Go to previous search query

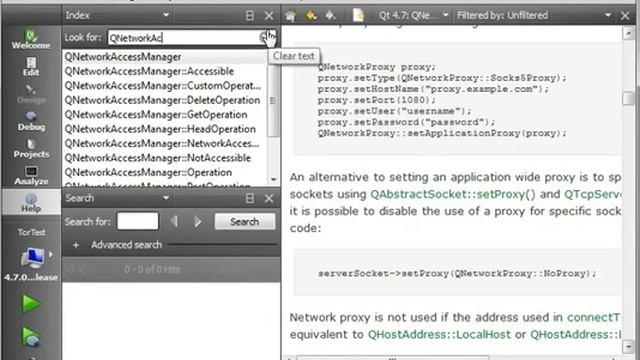(x=174, y=222)
